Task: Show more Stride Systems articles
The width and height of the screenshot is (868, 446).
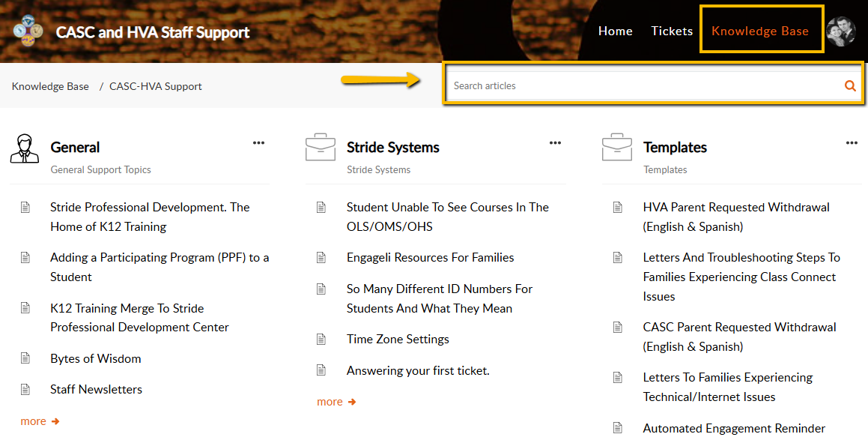Action: click(336, 403)
